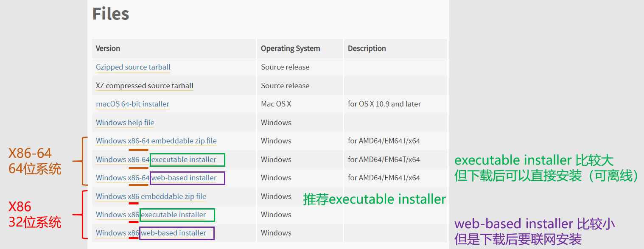Download the macOS 64-bit installer
This screenshot has width=644, height=249.
point(132,104)
